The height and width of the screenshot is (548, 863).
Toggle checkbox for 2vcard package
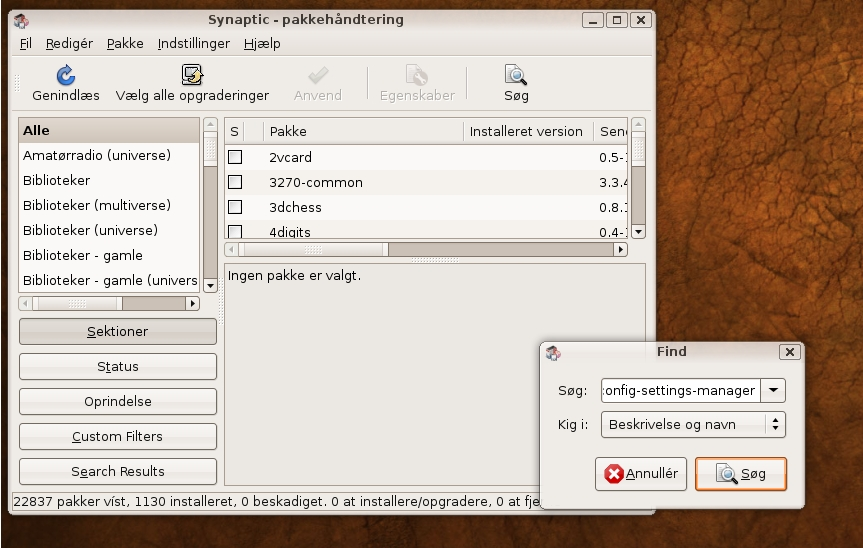(x=235, y=157)
